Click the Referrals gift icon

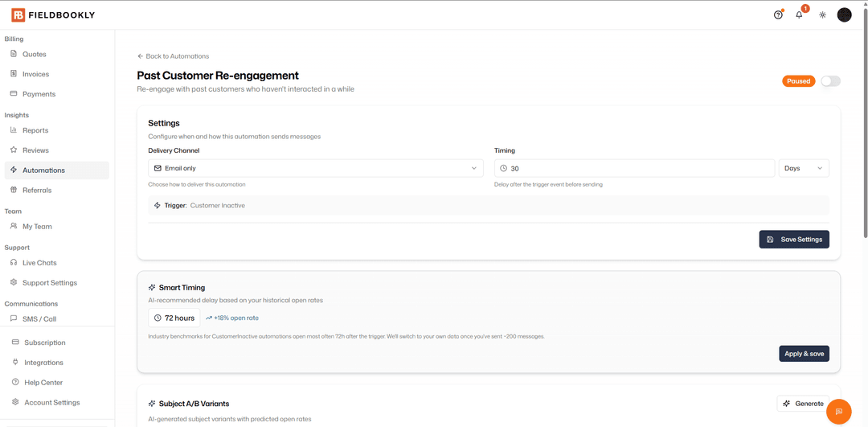(14, 190)
